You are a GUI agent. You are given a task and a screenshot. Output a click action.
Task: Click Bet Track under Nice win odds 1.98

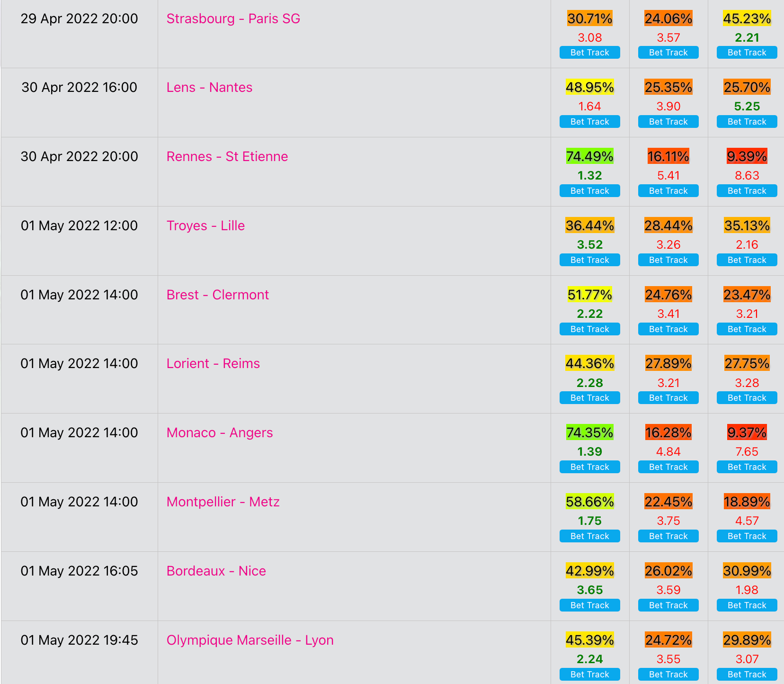747,605
